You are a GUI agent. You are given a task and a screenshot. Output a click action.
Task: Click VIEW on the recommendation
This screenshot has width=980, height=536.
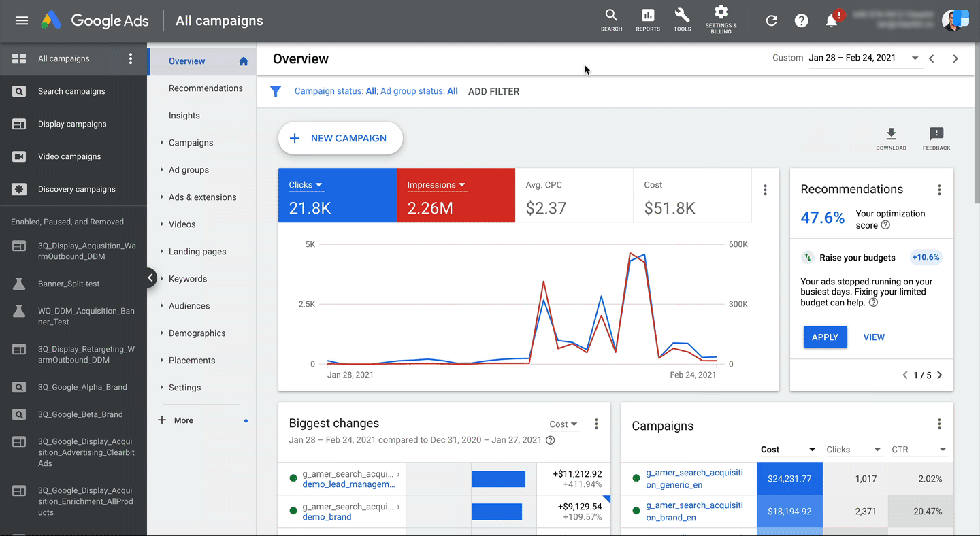point(874,337)
